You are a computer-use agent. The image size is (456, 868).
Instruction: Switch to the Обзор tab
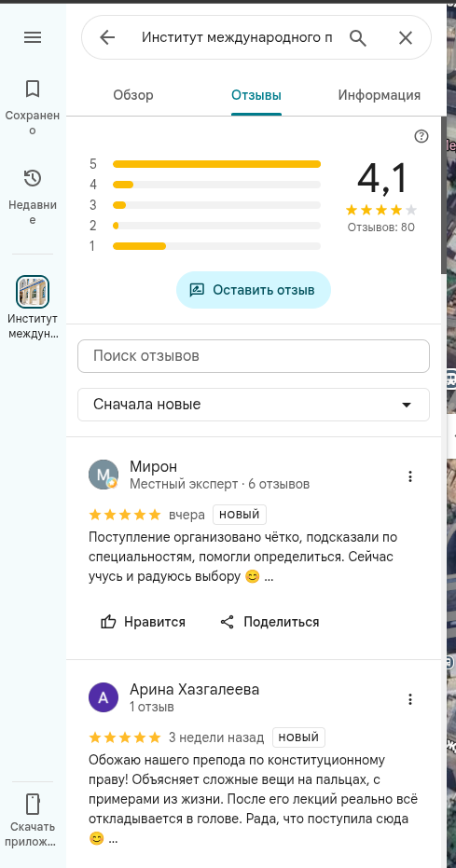point(133,95)
